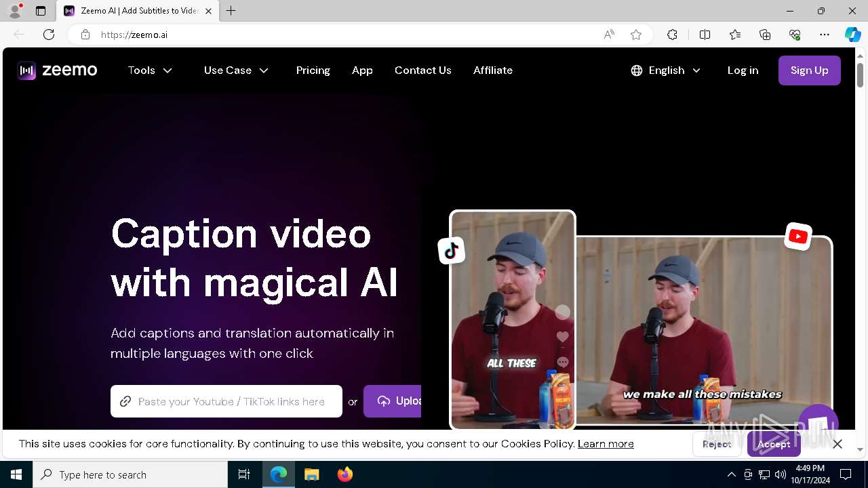The height and width of the screenshot is (488, 868).
Task: Click the Sign Up button
Action: pos(809,70)
